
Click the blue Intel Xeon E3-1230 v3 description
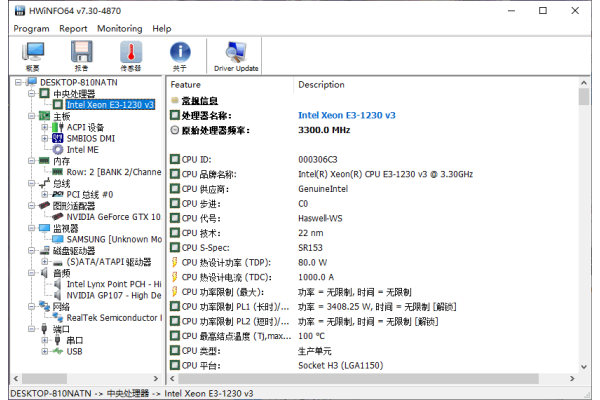pos(347,115)
